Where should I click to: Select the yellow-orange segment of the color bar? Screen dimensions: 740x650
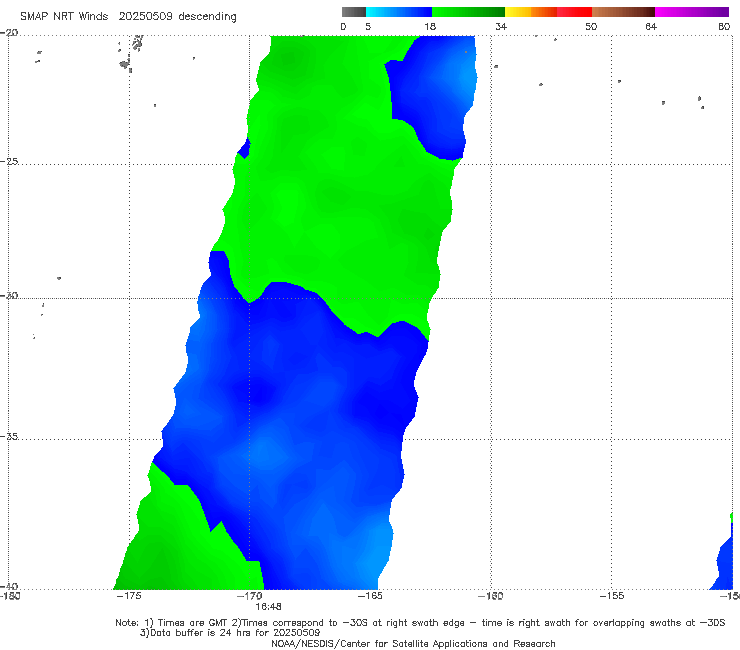[x=531, y=12]
